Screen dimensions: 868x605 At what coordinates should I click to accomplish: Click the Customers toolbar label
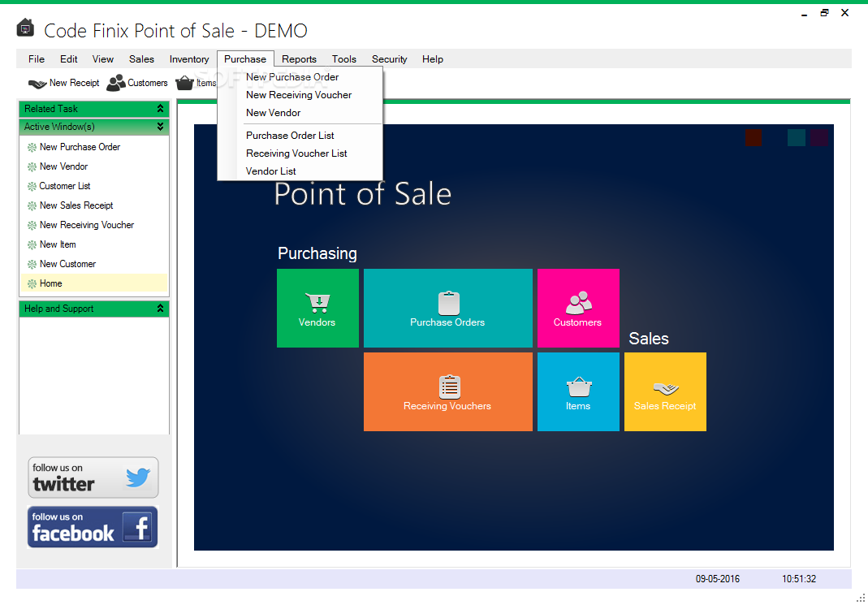point(147,83)
